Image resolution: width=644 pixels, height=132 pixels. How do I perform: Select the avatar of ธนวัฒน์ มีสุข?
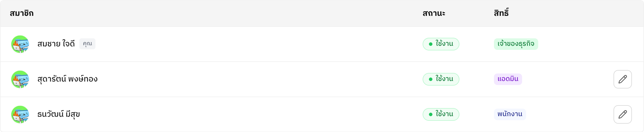click(20, 114)
